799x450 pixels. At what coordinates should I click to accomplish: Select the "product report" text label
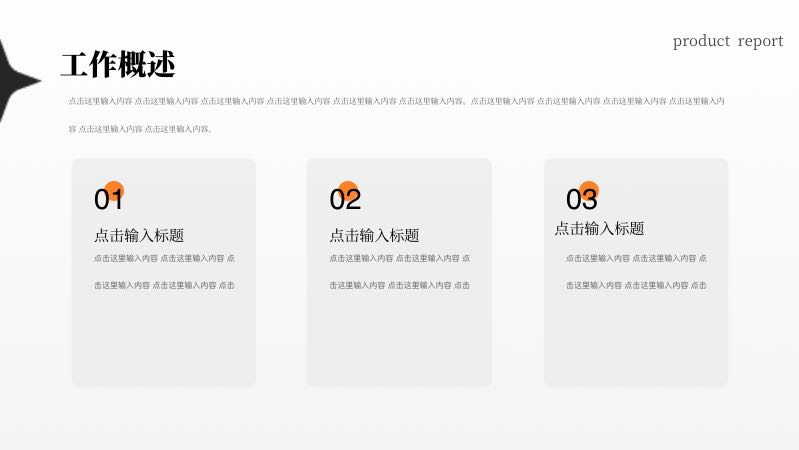(728, 41)
